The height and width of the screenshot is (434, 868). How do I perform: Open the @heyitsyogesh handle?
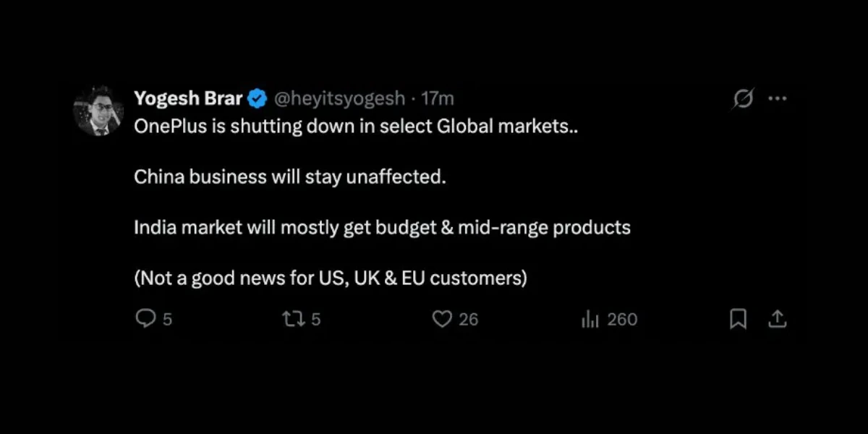tap(340, 98)
